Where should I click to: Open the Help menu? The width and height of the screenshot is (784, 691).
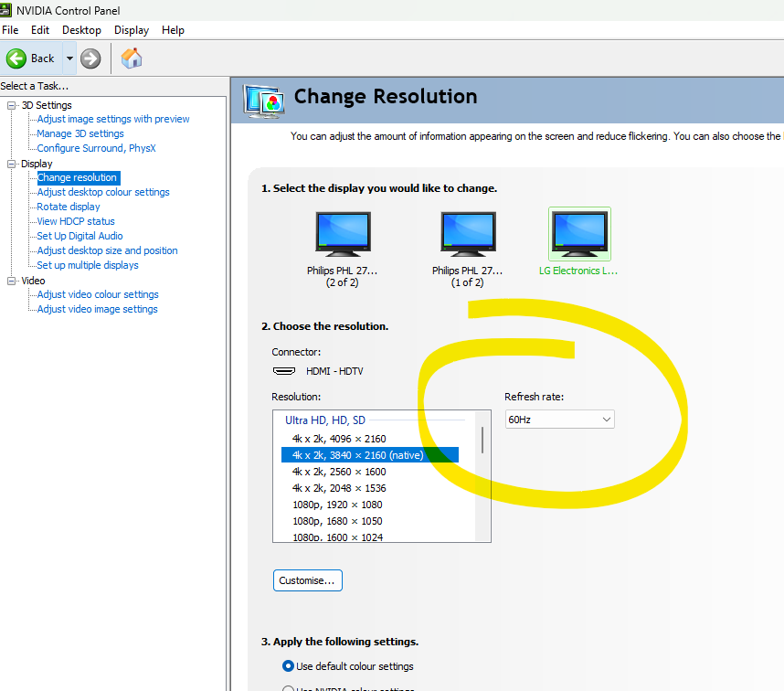[173, 30]
